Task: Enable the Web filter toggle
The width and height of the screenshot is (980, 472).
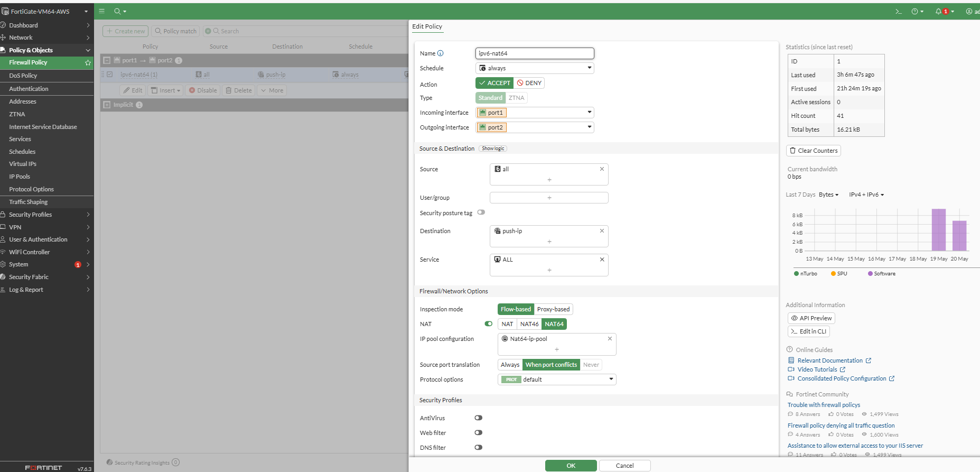Action: pos(478,433)
